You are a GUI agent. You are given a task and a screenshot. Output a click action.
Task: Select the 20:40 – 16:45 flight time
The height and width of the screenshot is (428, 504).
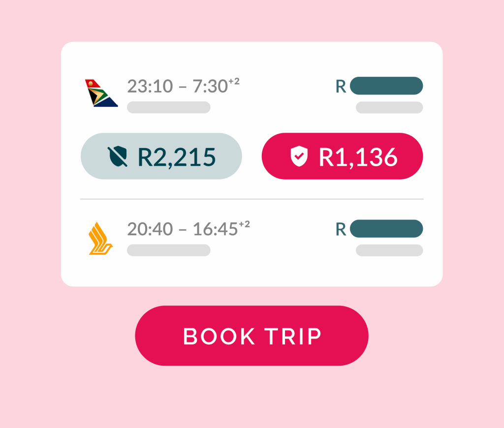(182, 229)
